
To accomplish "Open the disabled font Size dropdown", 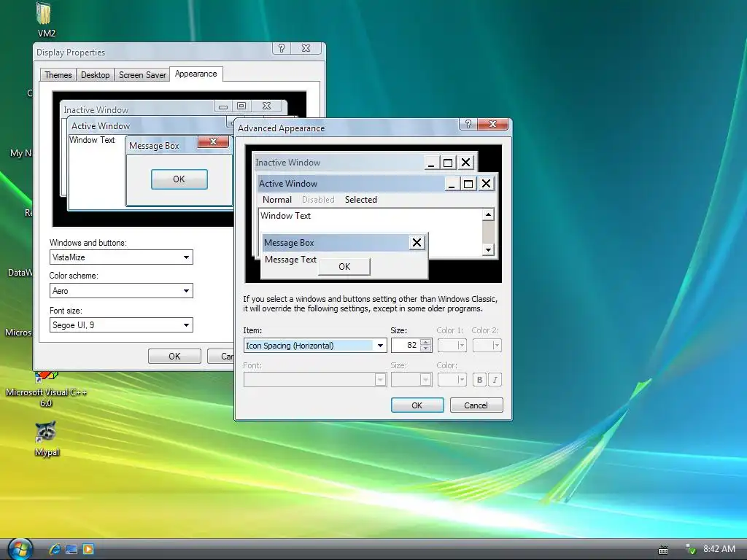I will (411, 379).
